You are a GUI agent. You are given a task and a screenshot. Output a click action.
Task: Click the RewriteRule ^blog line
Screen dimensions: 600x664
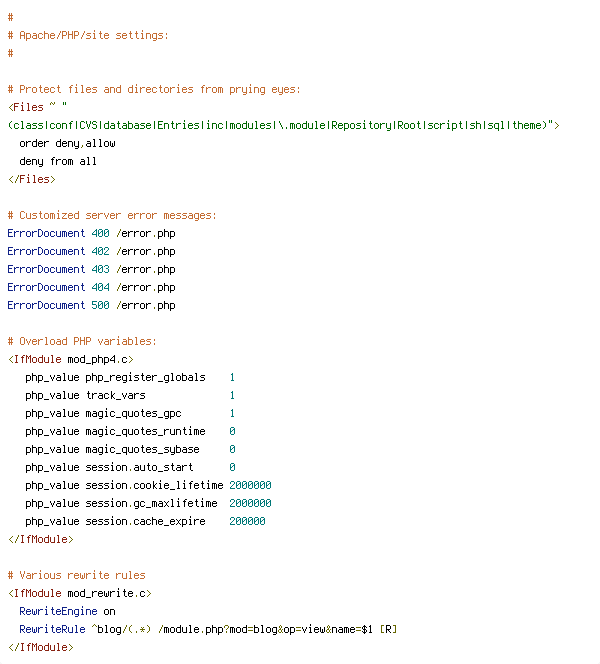point(208,629)
